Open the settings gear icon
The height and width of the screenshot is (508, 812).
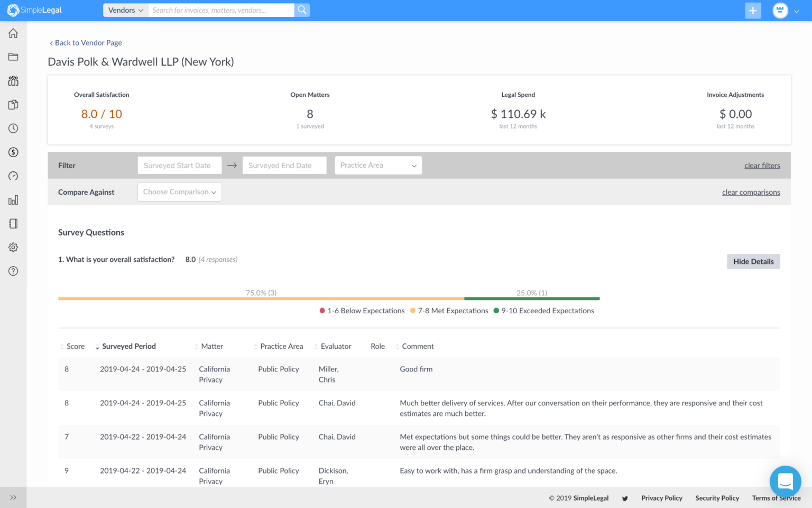(x=13, y=247)
